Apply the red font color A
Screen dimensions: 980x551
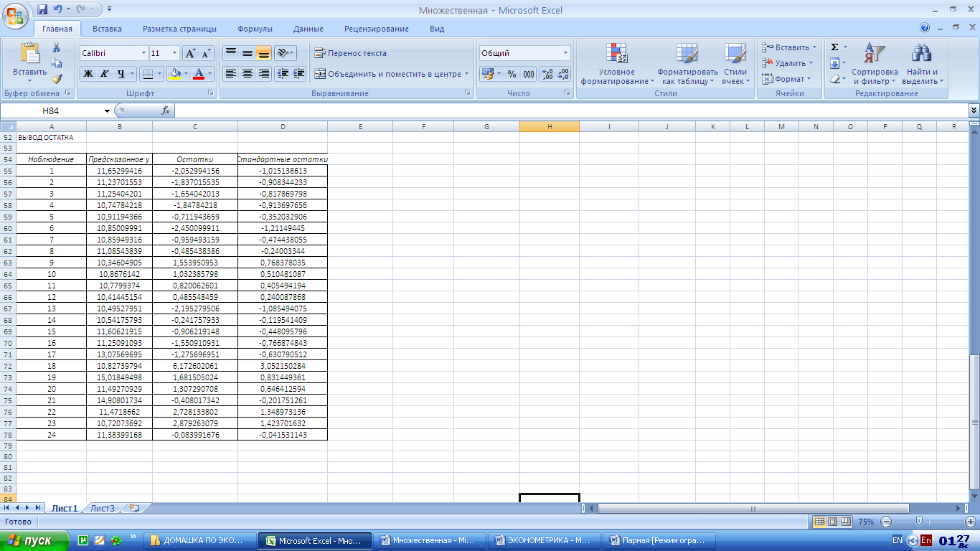coord(199,73)
